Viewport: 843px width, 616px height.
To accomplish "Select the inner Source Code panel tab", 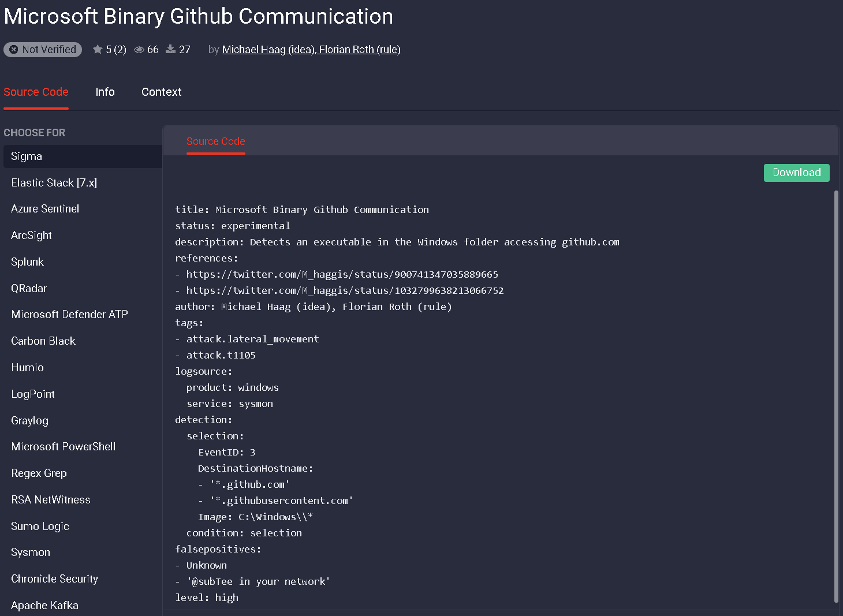I will (216, 141).
